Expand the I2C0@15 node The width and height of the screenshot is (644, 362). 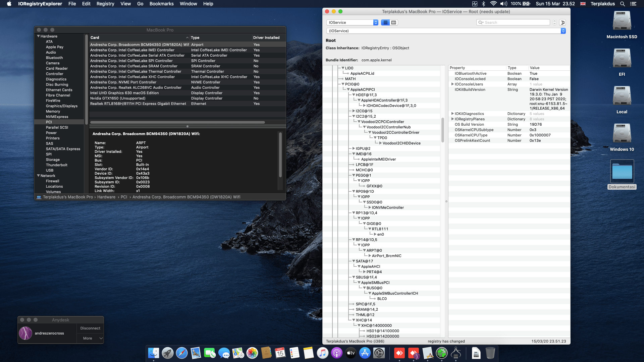(354, 111)
